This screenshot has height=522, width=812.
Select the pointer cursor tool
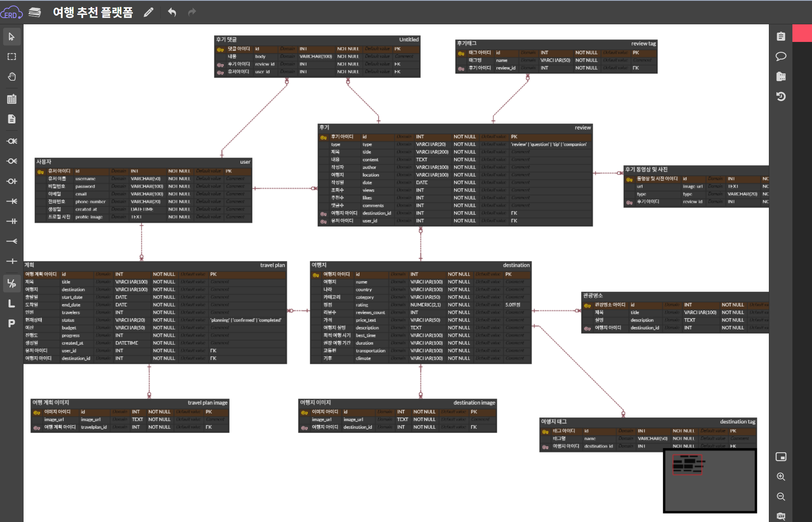pyautogui.click(x=11, y=37)
